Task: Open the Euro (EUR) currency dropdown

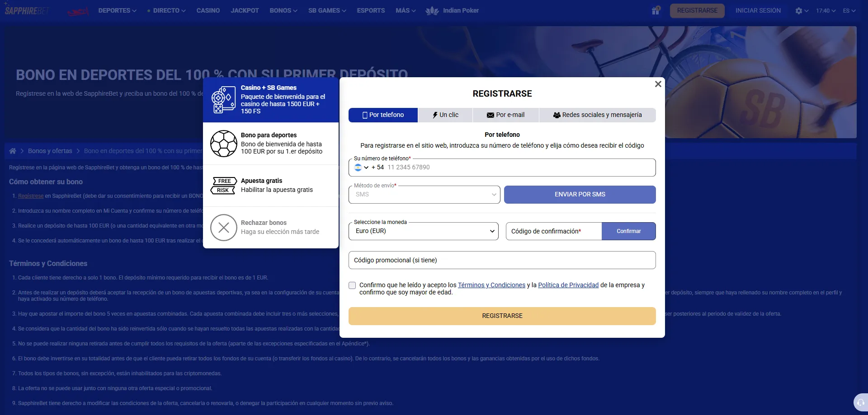Action: [x=424, y=231]
